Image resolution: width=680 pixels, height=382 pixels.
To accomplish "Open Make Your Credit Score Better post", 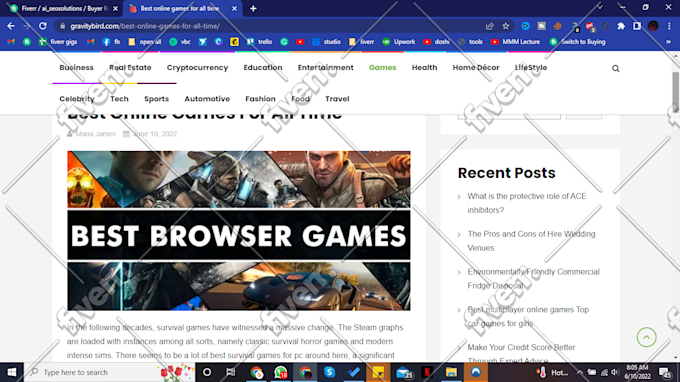I will [x=521, y=353].
